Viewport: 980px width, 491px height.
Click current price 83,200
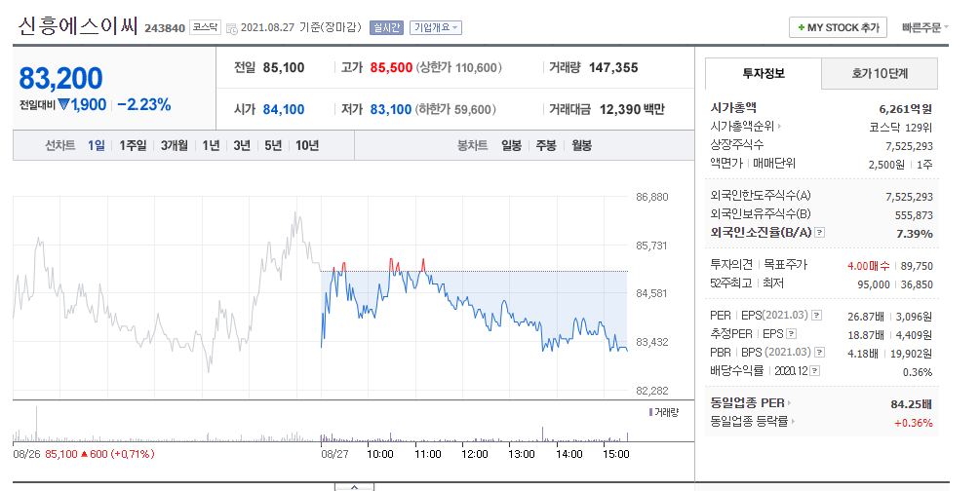point(60,79)
